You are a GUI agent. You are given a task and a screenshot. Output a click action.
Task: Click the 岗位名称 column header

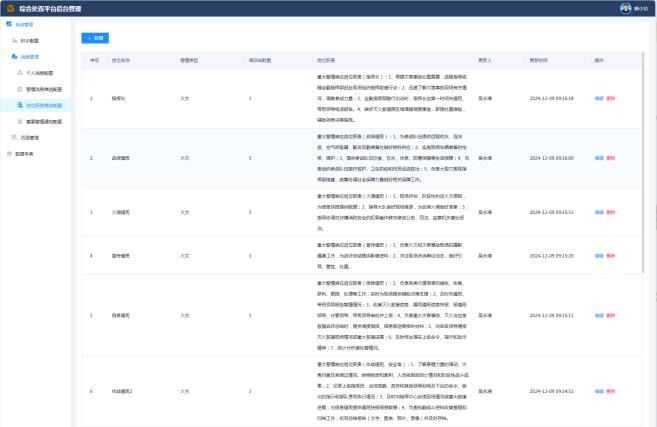click(x=120, y=60)
